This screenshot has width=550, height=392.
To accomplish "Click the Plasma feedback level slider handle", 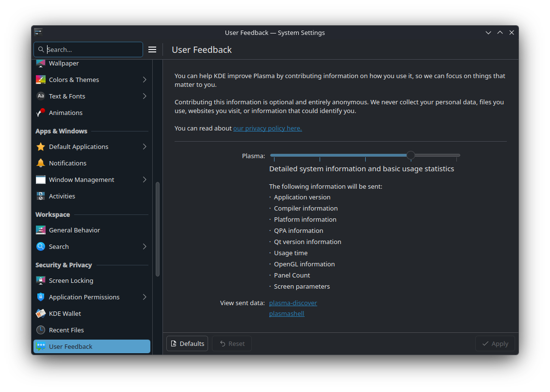I will (x=411, y=155).
